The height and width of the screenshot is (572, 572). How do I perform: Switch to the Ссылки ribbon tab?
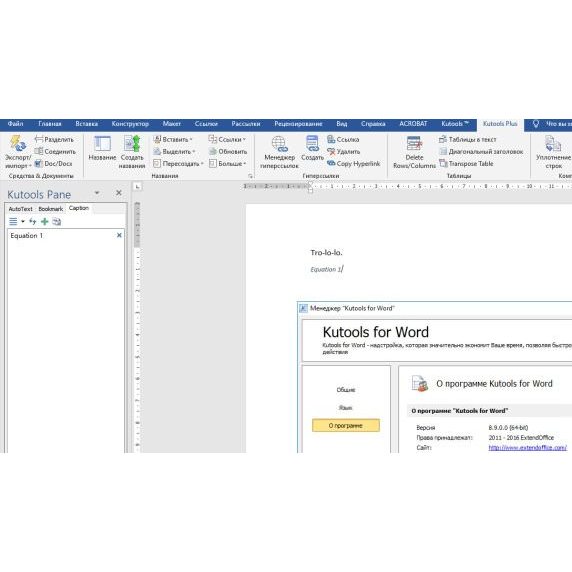click(206, 124)
